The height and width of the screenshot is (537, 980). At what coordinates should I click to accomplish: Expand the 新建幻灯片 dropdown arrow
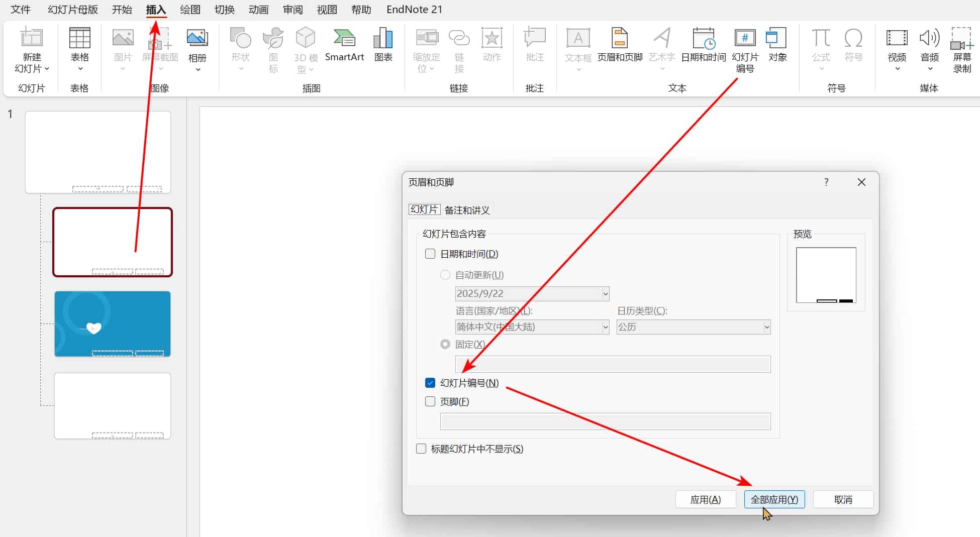(x=47, y=69)
